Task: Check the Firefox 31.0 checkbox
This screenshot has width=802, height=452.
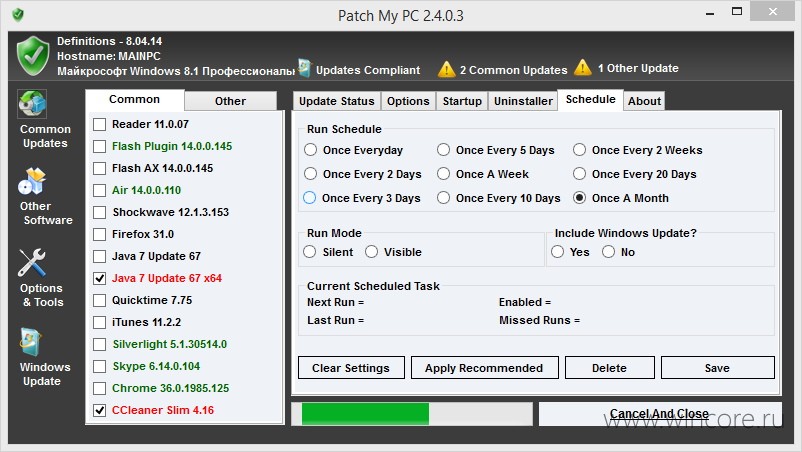Action: pos(100,234)
